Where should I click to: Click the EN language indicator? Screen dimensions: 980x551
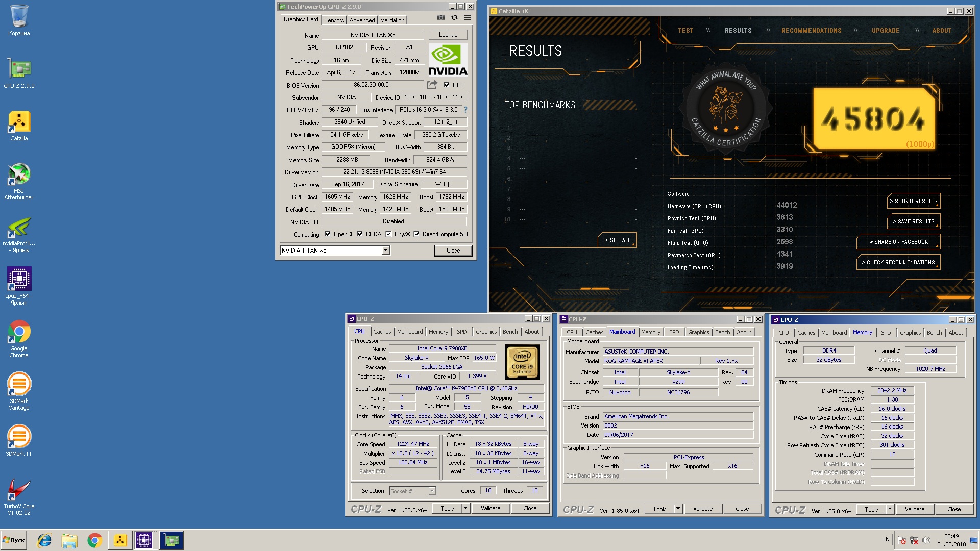click(886, 539)
